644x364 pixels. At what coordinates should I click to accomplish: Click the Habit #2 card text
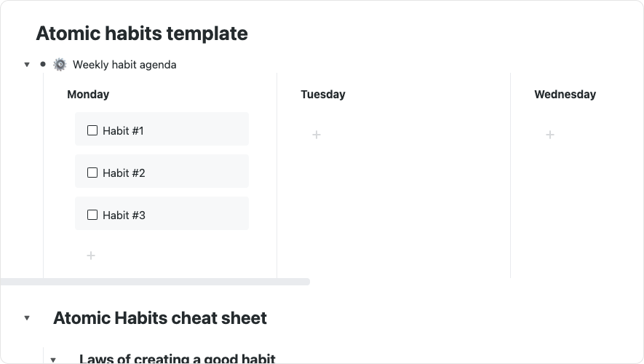click(x=124, y=173)
